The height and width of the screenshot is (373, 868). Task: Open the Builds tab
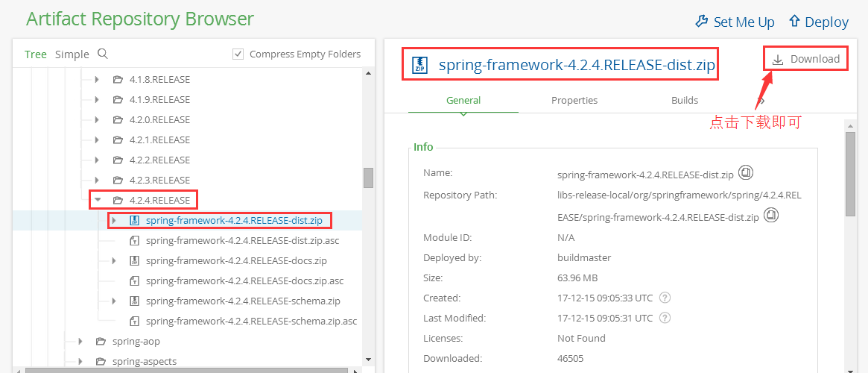pos(685,100)
